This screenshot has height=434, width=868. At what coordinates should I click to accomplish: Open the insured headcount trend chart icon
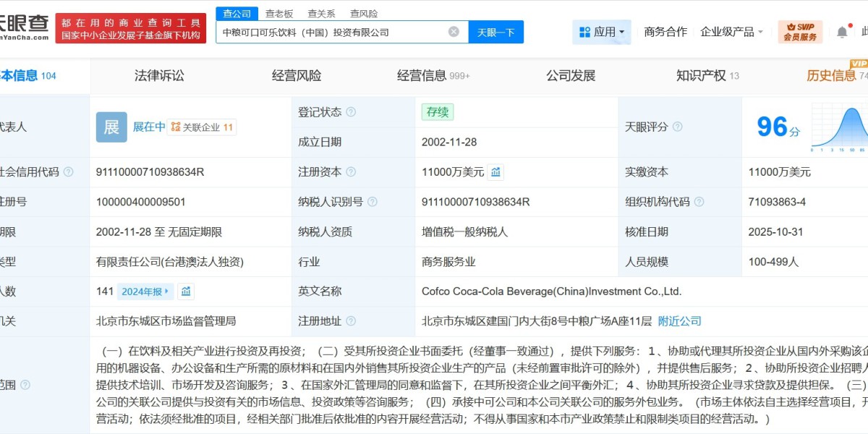pyautogui.click(x=186, y=292)
